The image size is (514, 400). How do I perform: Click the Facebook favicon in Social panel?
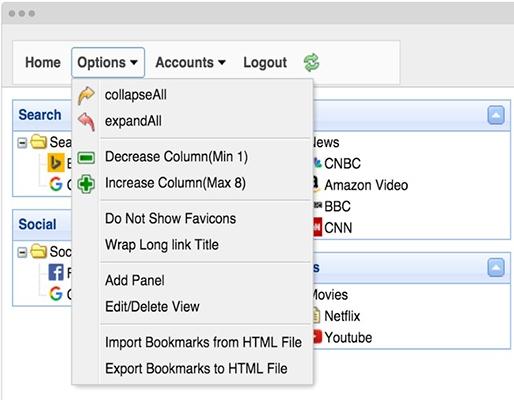click(x=56, y=272)
